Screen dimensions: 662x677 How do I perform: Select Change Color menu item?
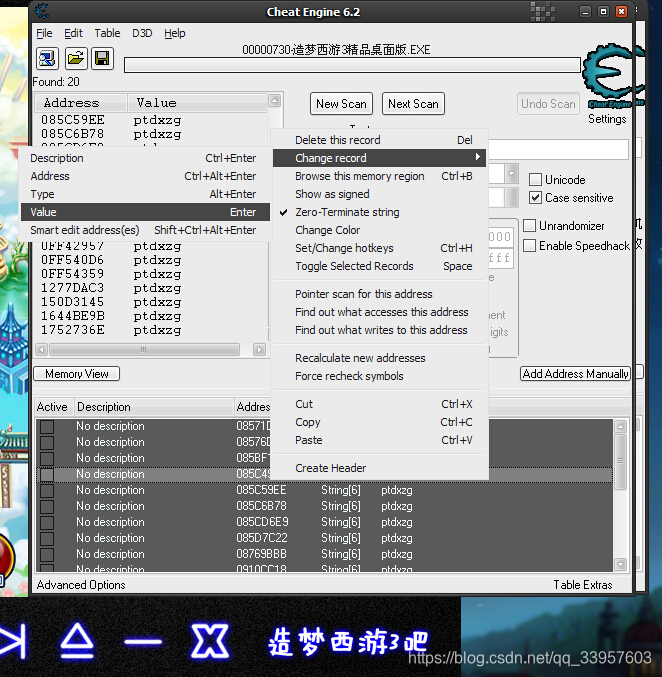380,230
